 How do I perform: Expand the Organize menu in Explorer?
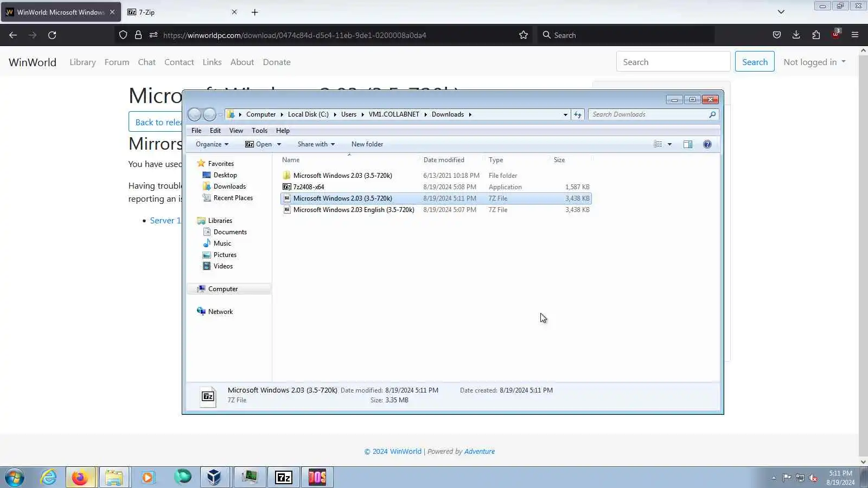click(212, 144)
